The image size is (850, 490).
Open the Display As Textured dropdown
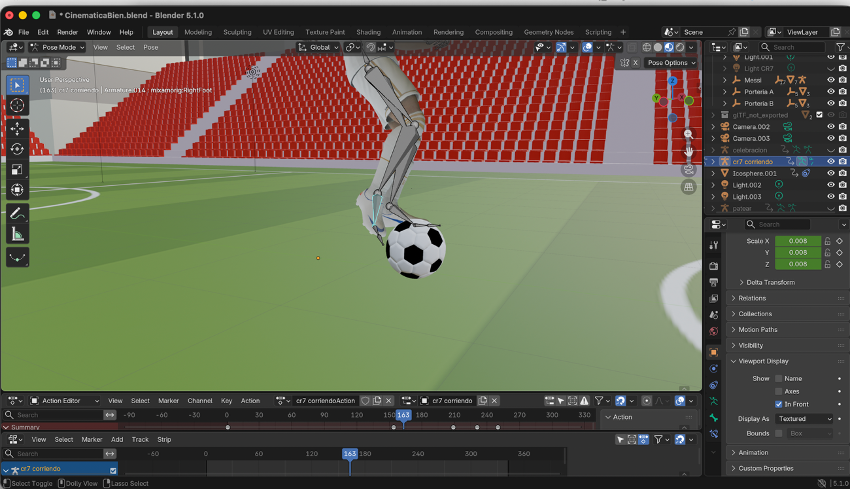click(x=804, y=419)
